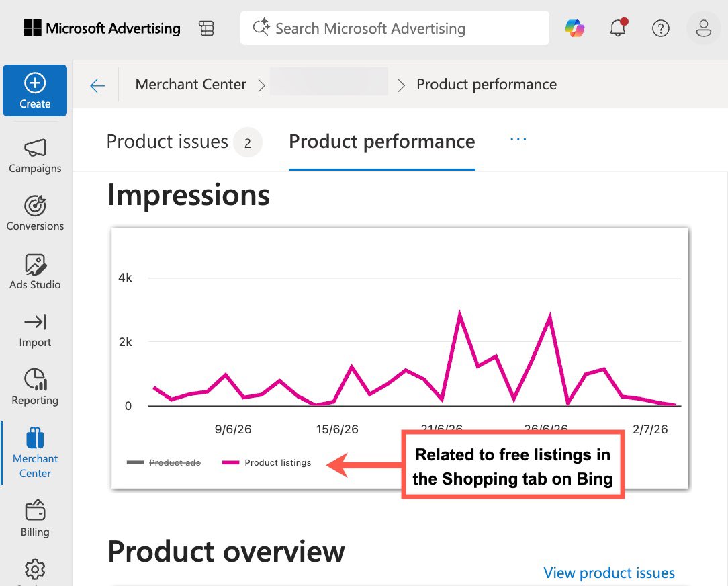728x586 pixels.
Task: Expand the three-dot more tabs menu
Action: pos(518,139)
